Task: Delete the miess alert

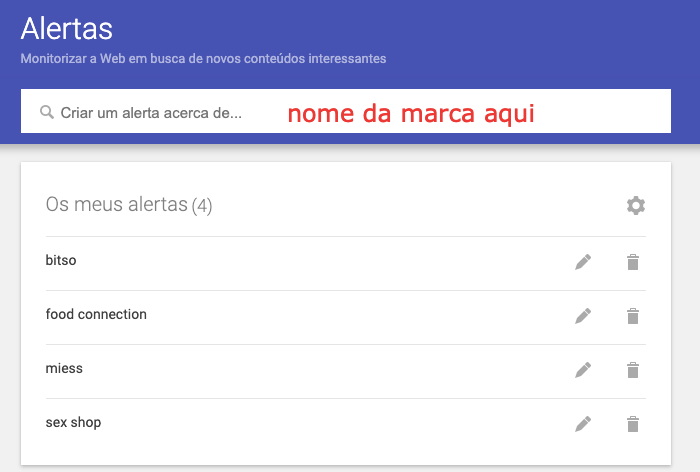Action: pos(633,370)
